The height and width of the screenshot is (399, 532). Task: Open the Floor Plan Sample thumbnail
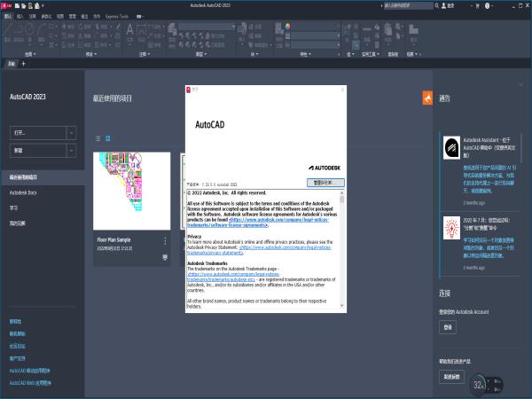point(131,191)
